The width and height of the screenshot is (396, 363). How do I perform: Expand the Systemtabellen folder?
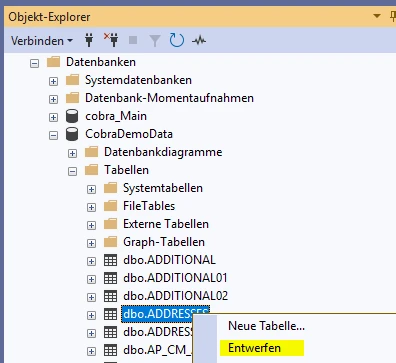pyautogui.click(x=91, y=189)
